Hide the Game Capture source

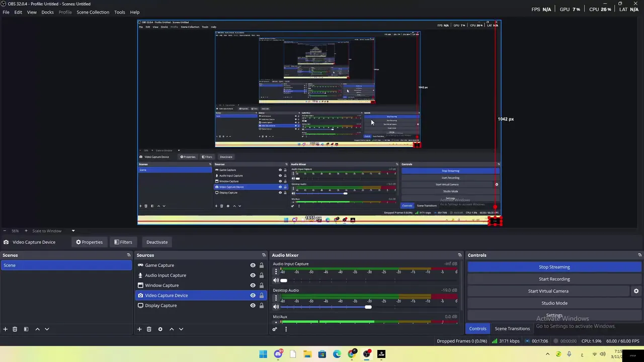pos(253,265)
